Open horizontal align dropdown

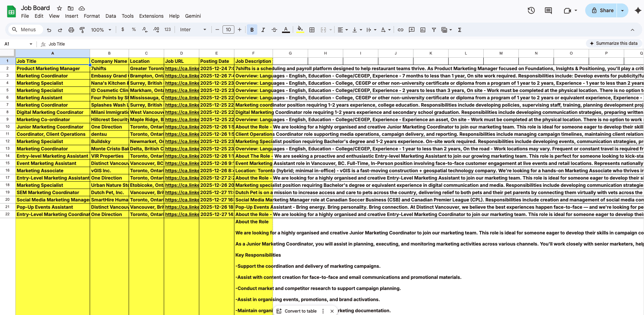tap(343, 30)
